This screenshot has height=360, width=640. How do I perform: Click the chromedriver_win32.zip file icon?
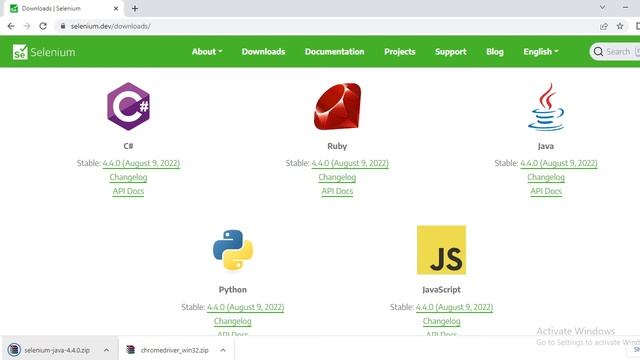pos(131,350)
